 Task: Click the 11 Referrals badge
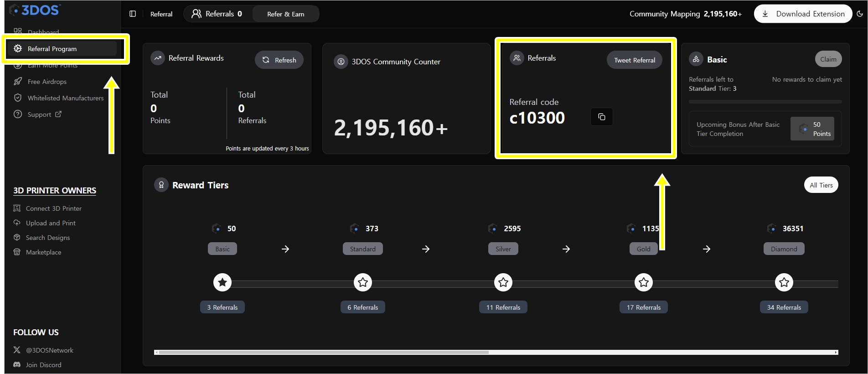503,307
